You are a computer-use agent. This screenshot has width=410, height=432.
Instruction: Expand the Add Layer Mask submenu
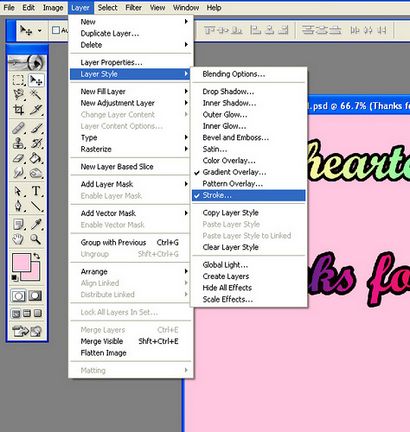point(131,184)
